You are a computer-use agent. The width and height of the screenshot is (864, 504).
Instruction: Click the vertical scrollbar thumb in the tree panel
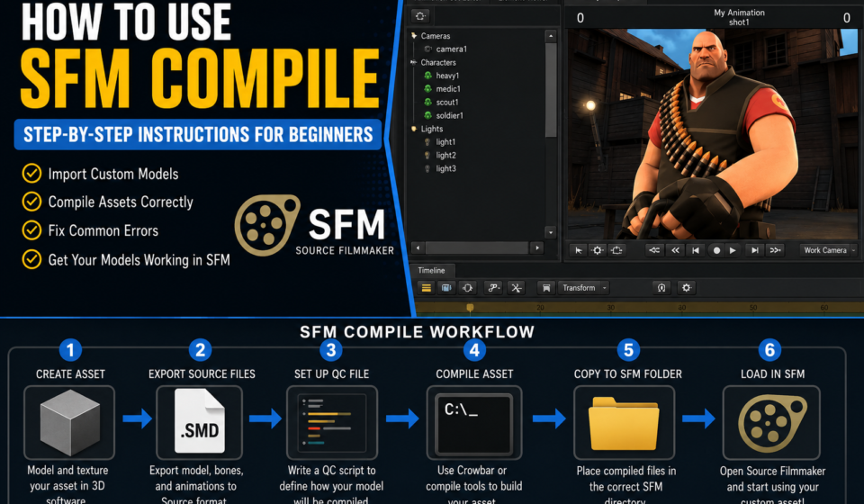(551, 90)
